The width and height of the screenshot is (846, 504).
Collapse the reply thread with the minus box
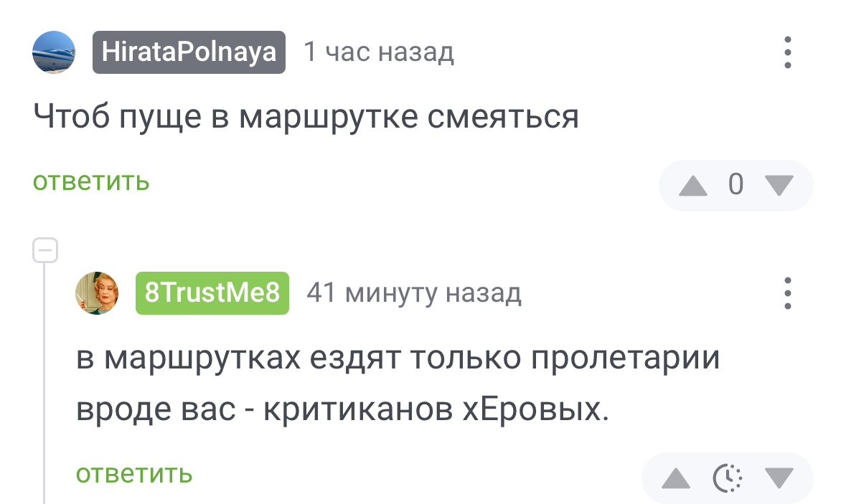tap(44, 250)
